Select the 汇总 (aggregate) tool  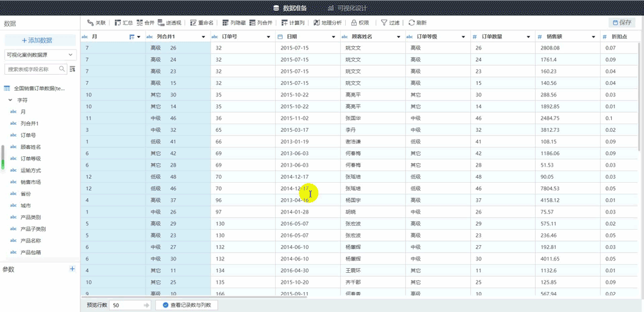[x=118, y=23]
